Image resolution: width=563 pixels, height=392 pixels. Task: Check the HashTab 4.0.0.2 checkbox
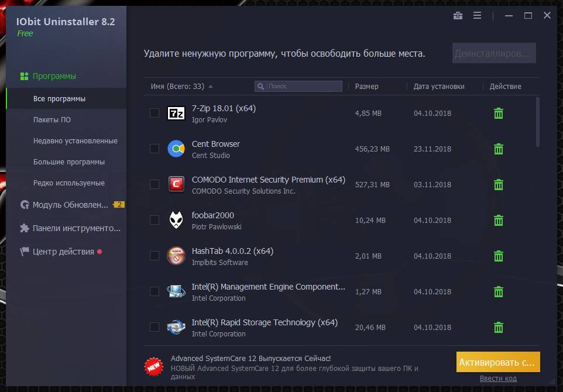point(155,256)
